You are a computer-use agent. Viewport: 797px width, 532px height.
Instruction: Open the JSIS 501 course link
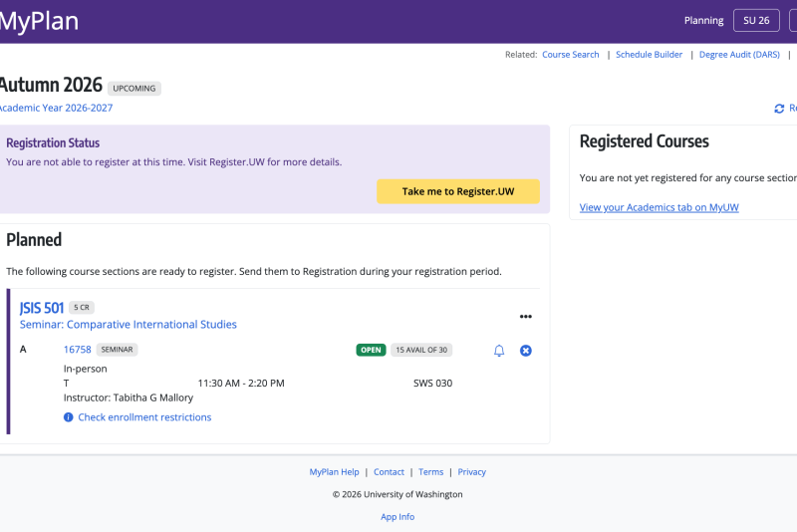point(42,308)
